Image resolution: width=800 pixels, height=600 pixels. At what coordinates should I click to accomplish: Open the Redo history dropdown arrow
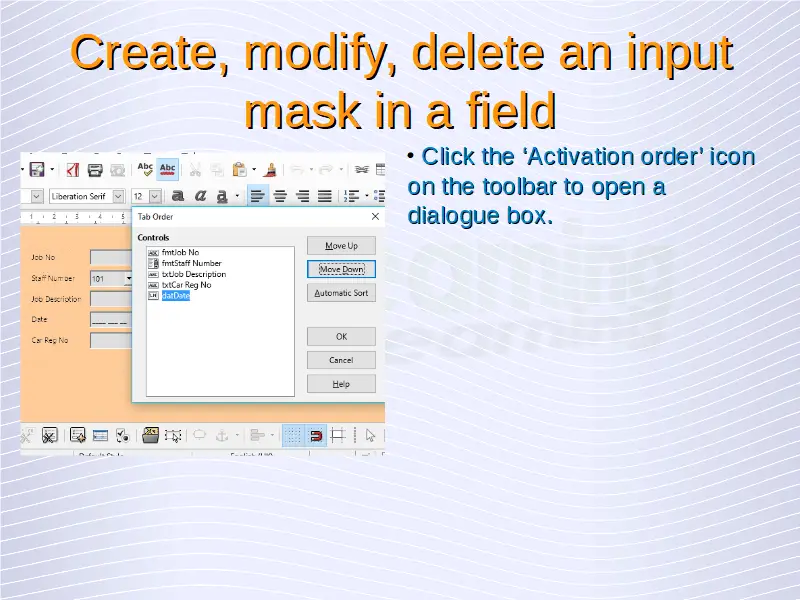pyautogui.click(x=341, y=169)
